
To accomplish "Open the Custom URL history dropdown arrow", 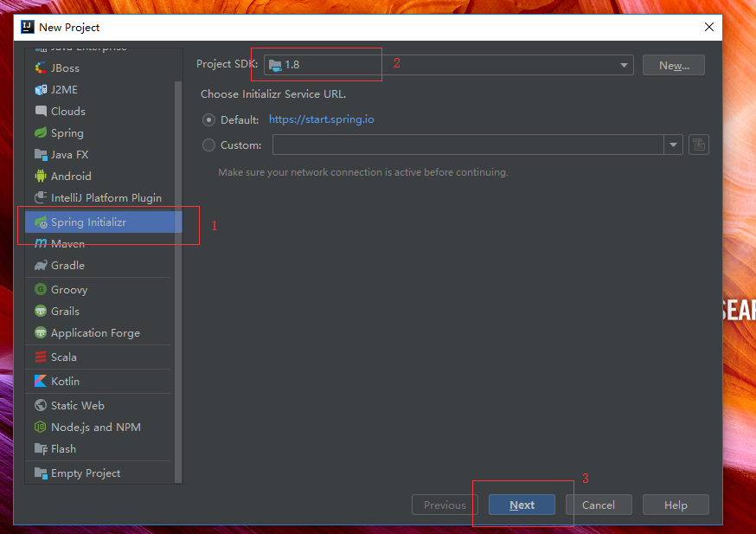I will coord(673,145).
